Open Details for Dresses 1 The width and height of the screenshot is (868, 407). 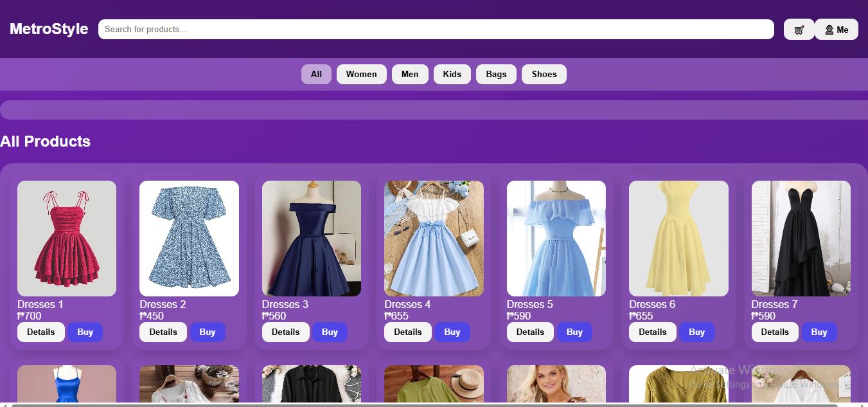click(40, 332)
